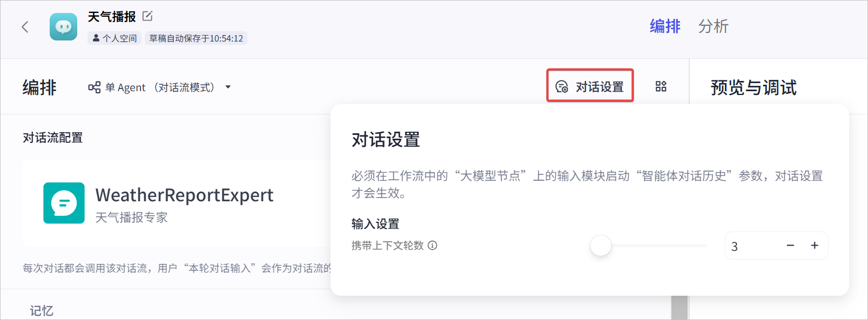Screen dimensions: 868x320
Task: Open the 对话设置 button
Action: tap(590, 86)
